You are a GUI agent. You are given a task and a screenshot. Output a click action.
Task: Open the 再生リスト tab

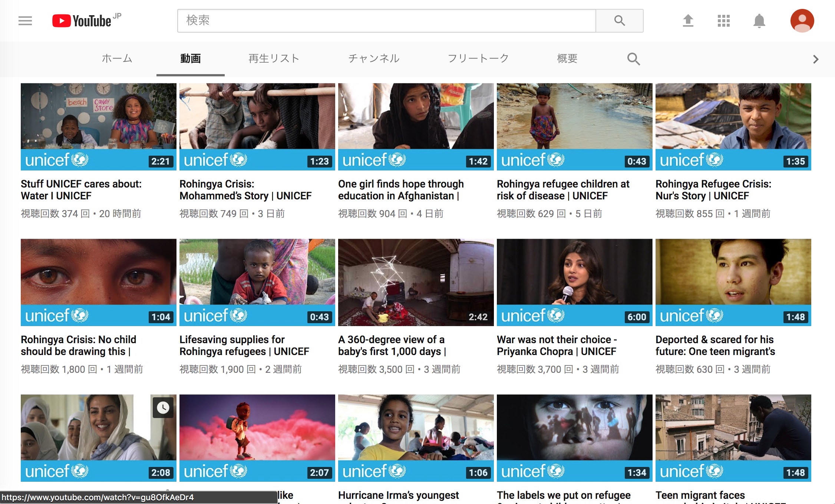pyautogui.click(x=274, y=59)
